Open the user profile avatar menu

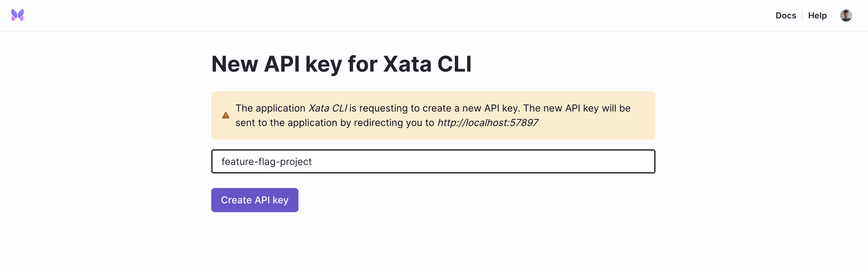(846, 15)
